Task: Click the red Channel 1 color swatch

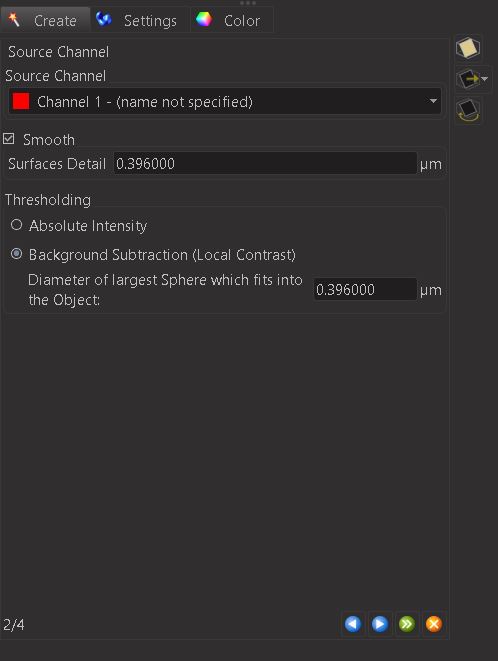Action: point(21,101)
